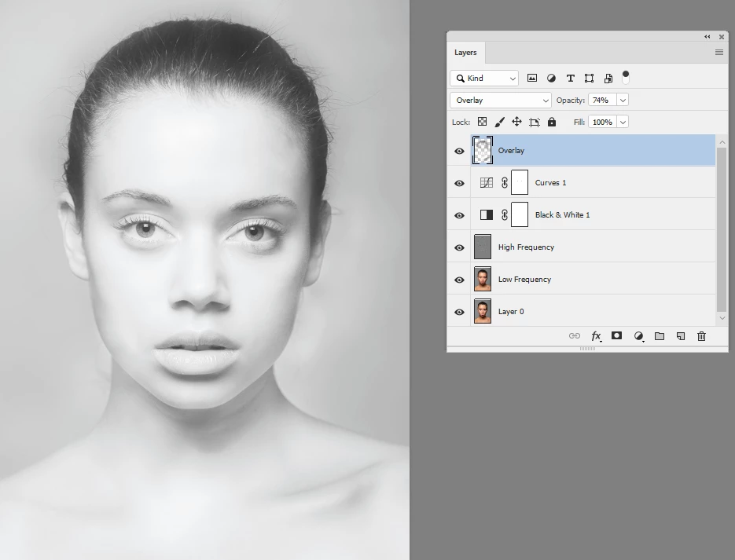Open the Overlay blend mode dropdown

(501, 101)
